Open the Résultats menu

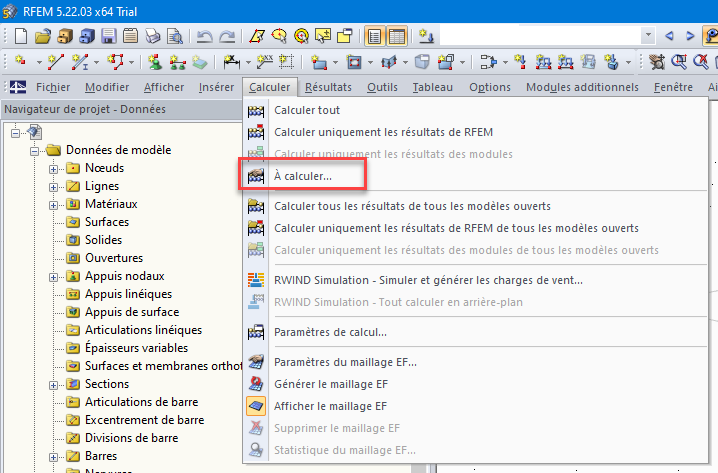click(x=328, y=87)
